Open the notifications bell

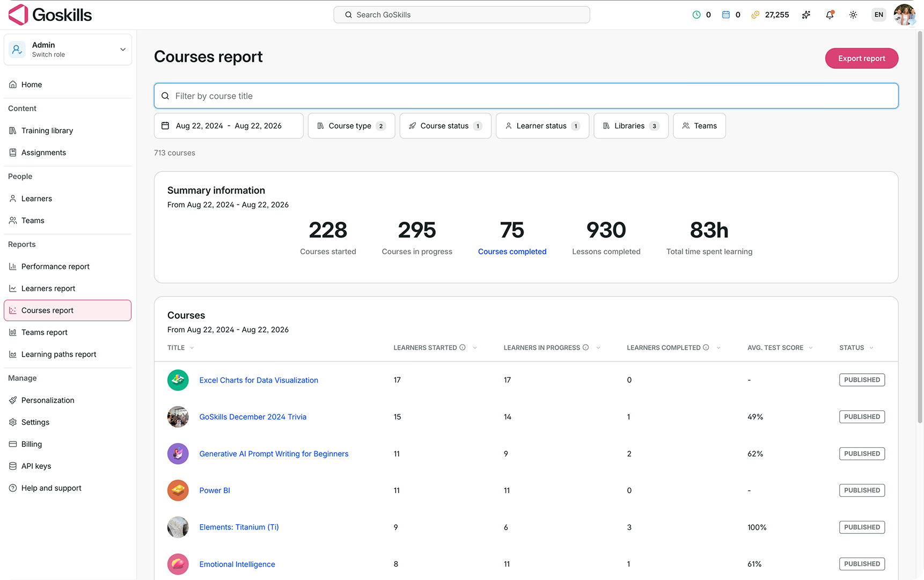pyautogui.click(x=830, y=15)
